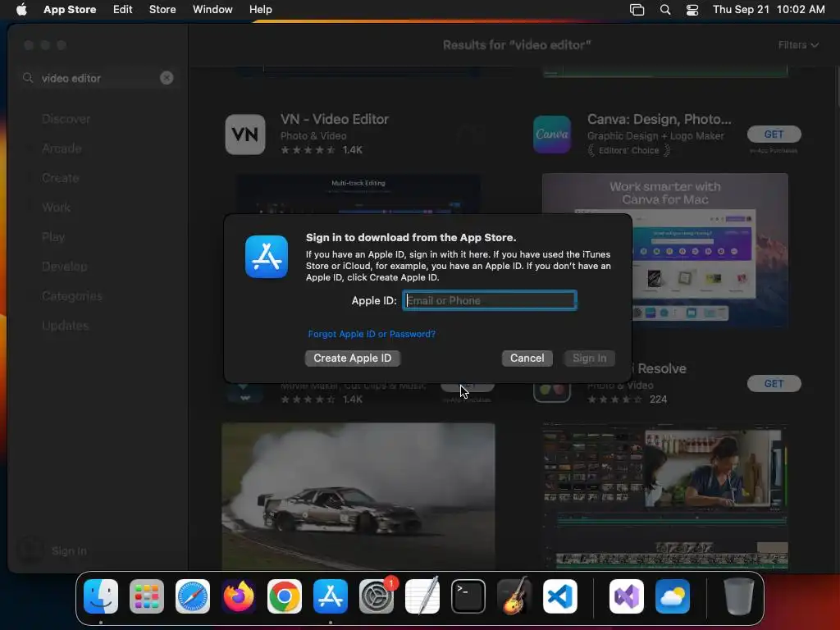
Task: Click the Create Apple ID button
Action: point(353,358)
